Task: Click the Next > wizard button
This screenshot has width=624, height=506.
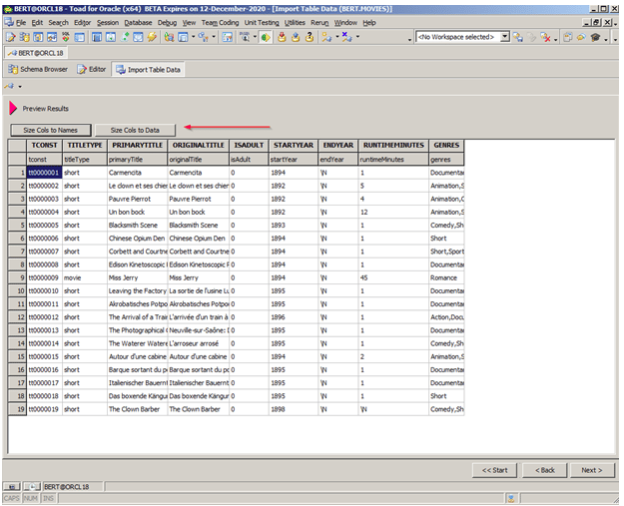Action: [592, 470]
